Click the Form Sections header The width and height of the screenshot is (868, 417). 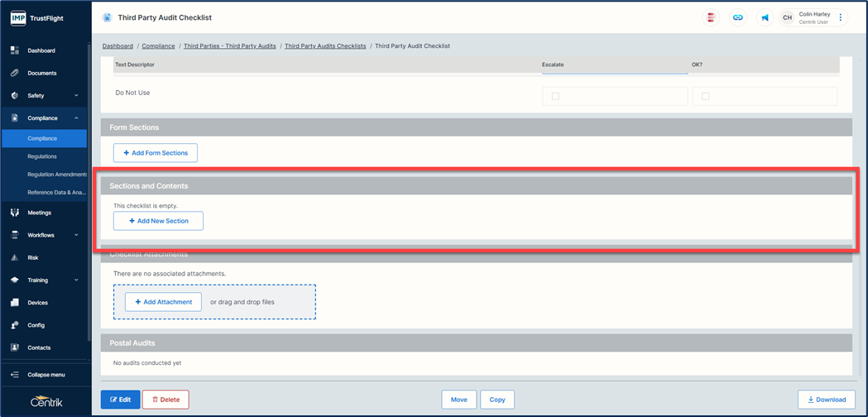click(476, 127)
